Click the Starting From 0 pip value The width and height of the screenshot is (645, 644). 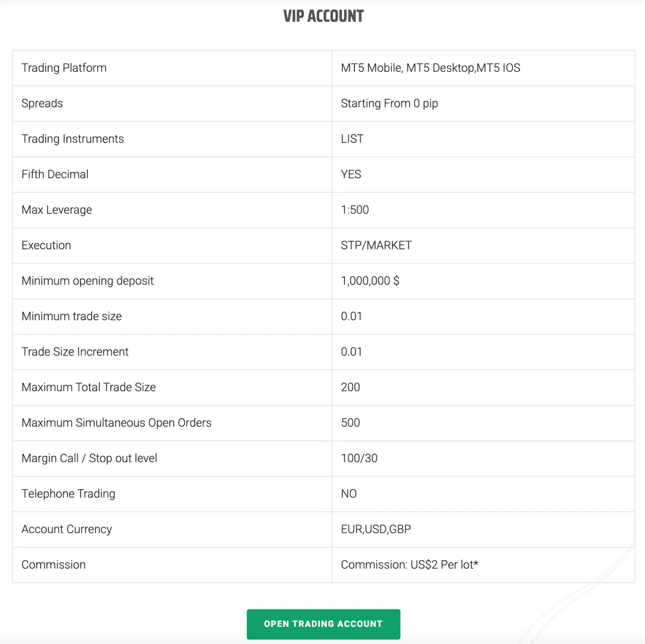coord(389,103)
